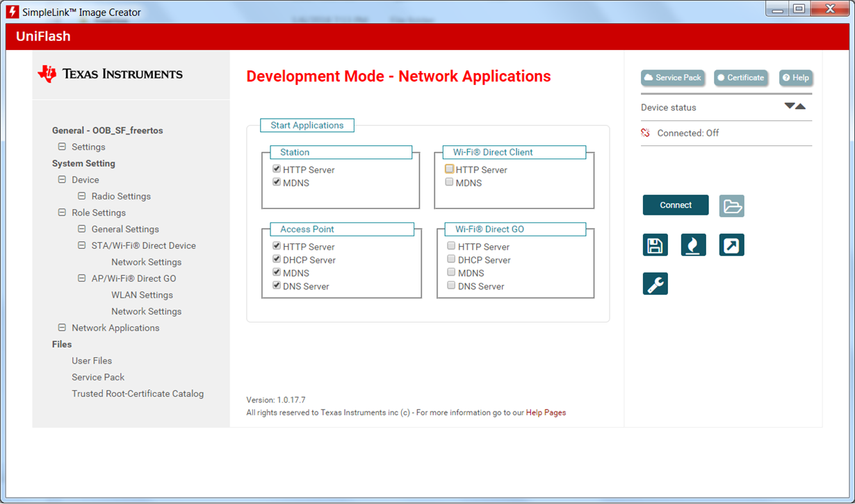Click the broken link icon beside Connected: Off
The image size is (855, 504).
pyautogui.click(x=645, y=133)
